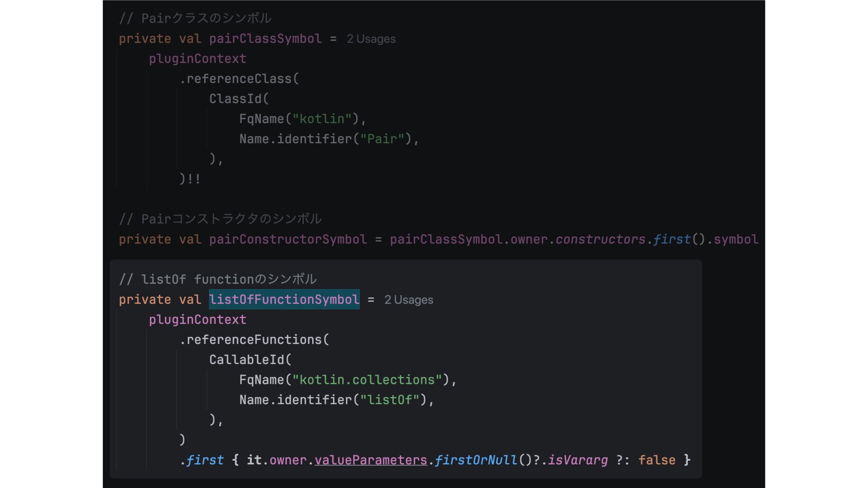Screen dimensions: 868x488
Task: Click the "listOf" string literal
Action: [390, 400]
